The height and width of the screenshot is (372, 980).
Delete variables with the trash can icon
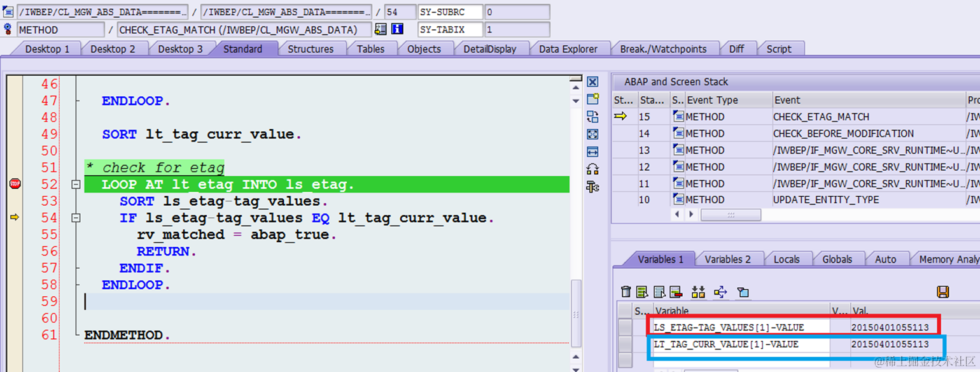626,292
